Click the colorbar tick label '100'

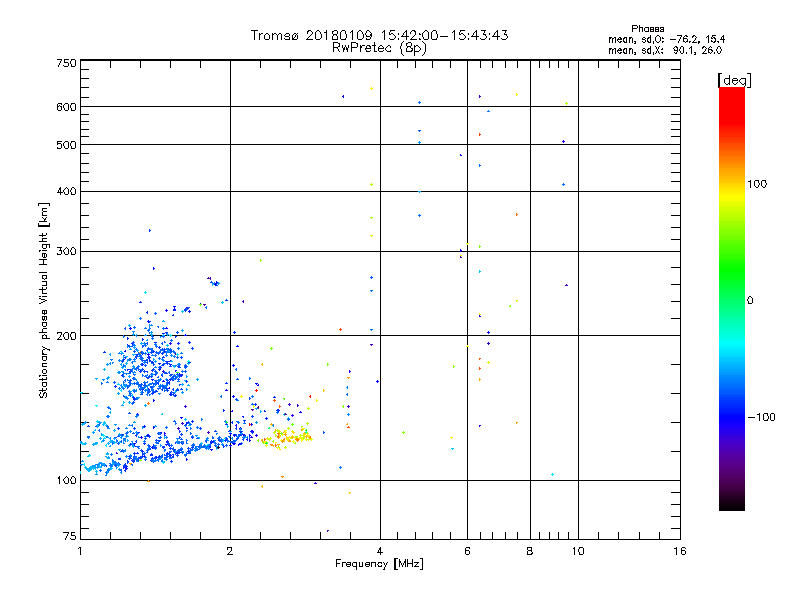[x=757, y=184]
